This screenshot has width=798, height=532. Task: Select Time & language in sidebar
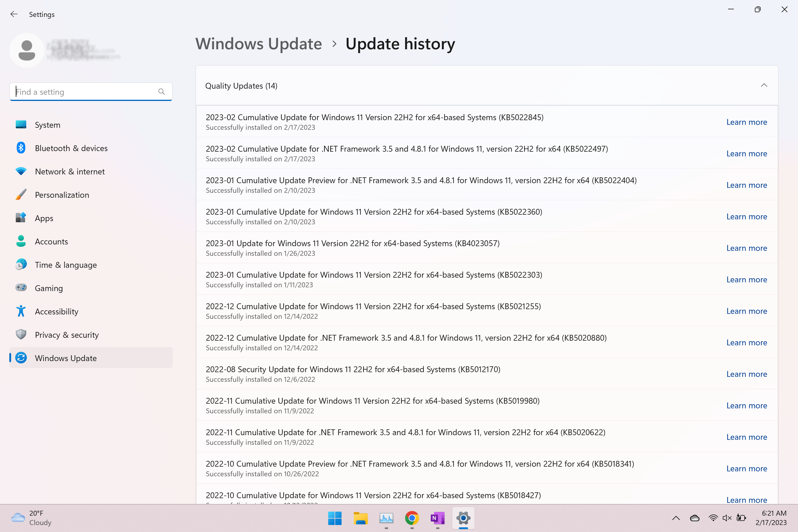tap(66, 265)
